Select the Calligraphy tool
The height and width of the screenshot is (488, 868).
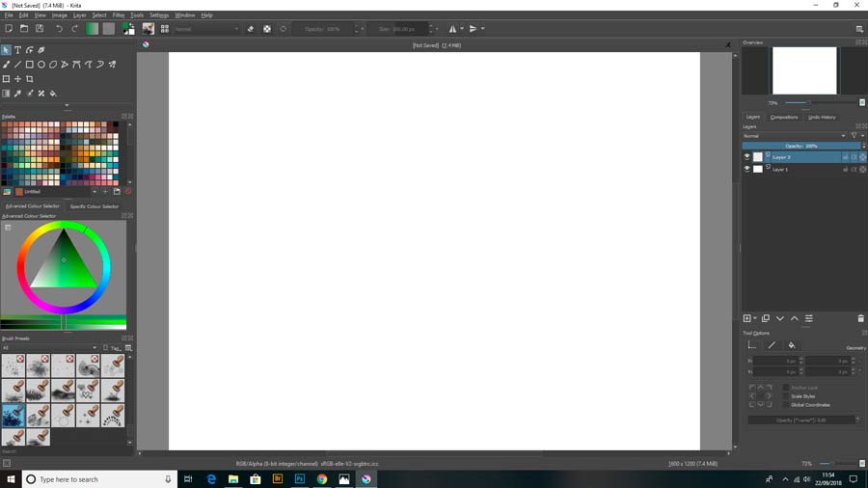[x=41, y=50]
